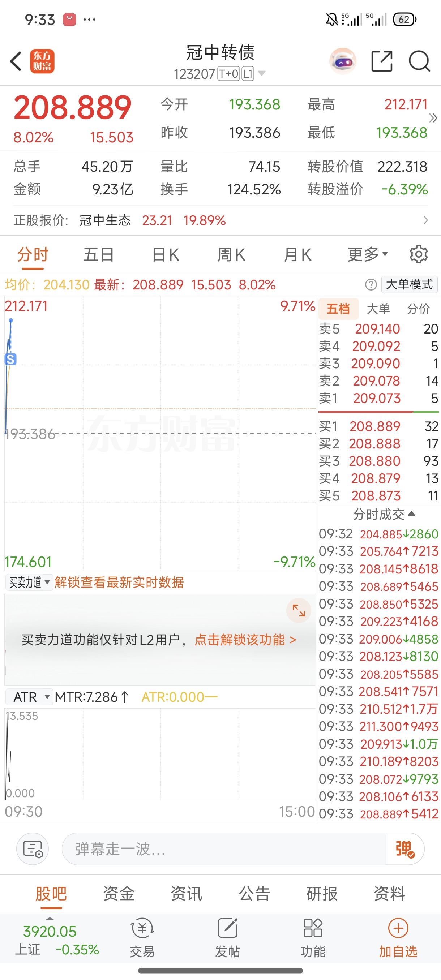Tap the 转股价值 222.318 value
This screenshot has height=980, width=441.
(403, 166)
